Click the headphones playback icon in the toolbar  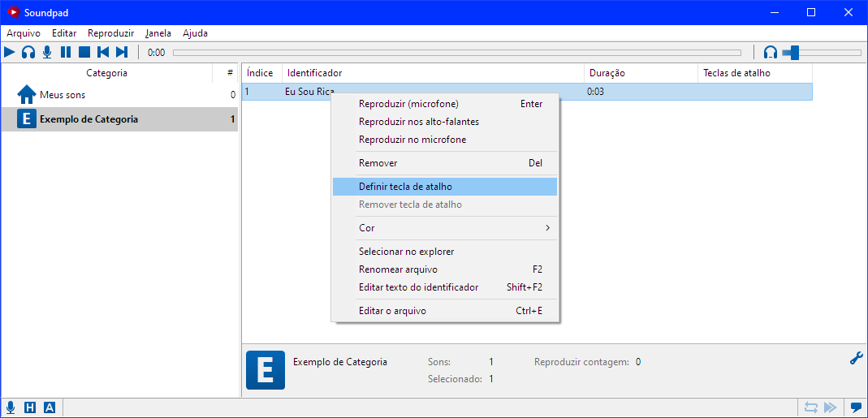(28, 52)
